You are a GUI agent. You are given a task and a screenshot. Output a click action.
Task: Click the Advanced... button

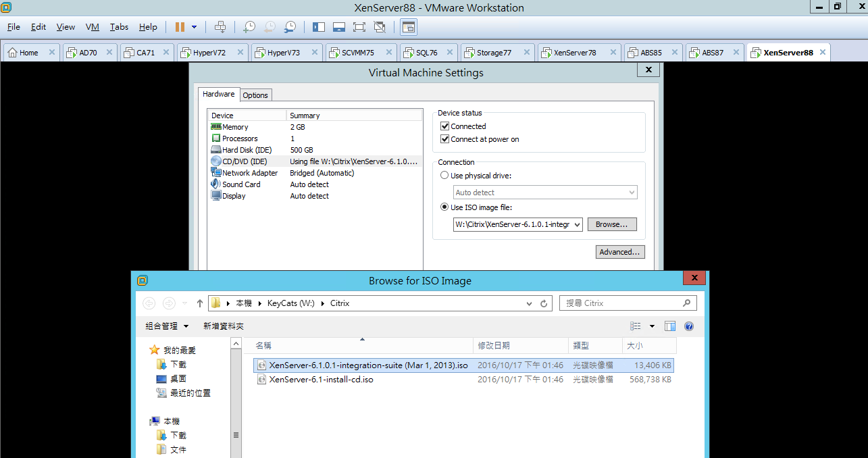click(620, 252)
